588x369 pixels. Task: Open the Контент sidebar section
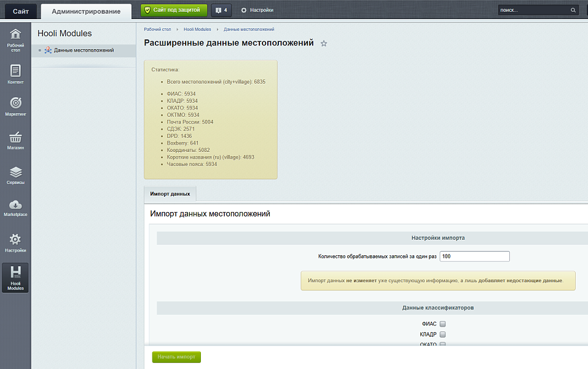click(15, 74)
